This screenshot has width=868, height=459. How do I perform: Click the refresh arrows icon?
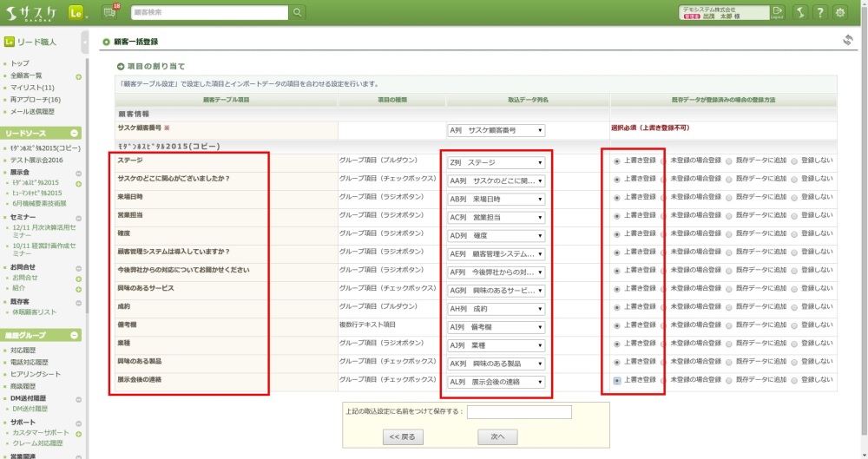(848, 41)
